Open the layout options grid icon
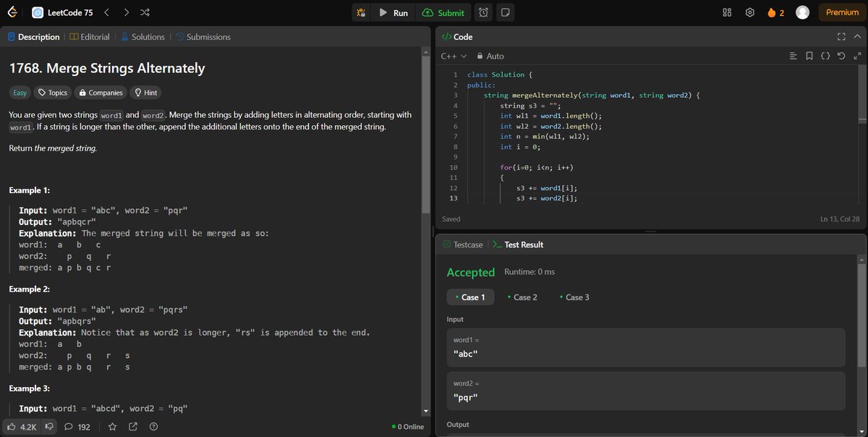This screenshot has height=437, width=868. [726, 12]
